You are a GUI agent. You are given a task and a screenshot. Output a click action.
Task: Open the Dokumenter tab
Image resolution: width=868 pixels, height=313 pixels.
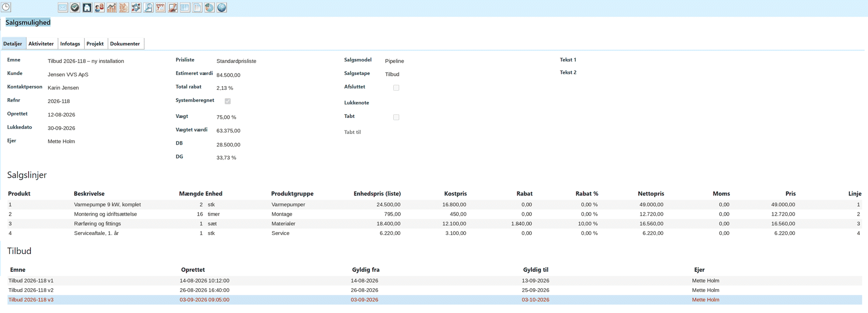tap(125, 44)
